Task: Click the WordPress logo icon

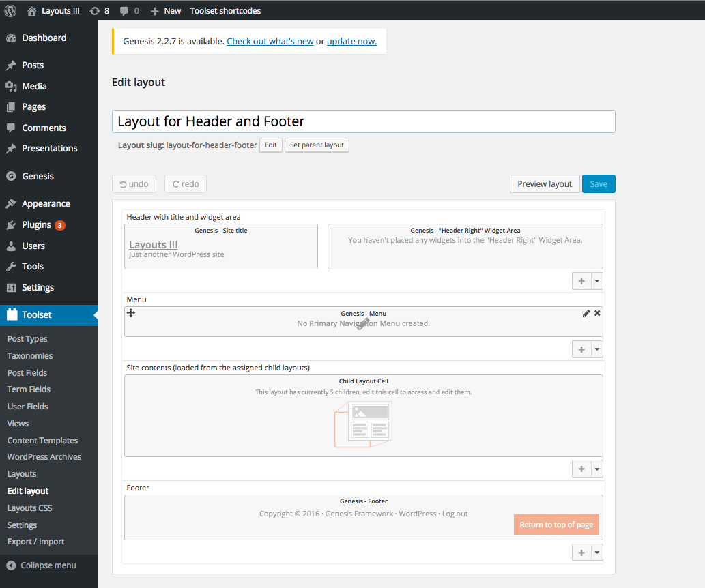Action: click(x=10, y=11)
